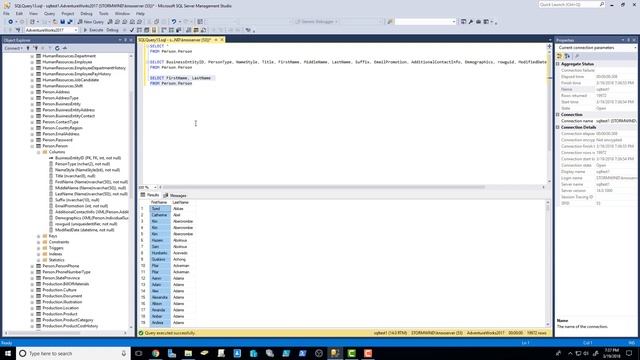Click the Alphabetical sort icon in Properties
The image size is (640, 360).
point(567,56)
